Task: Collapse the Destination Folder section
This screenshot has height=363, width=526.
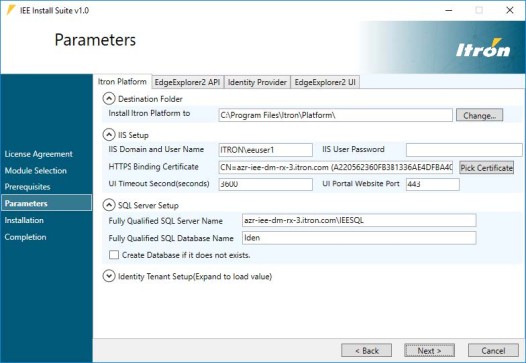Action: (109, 99)
